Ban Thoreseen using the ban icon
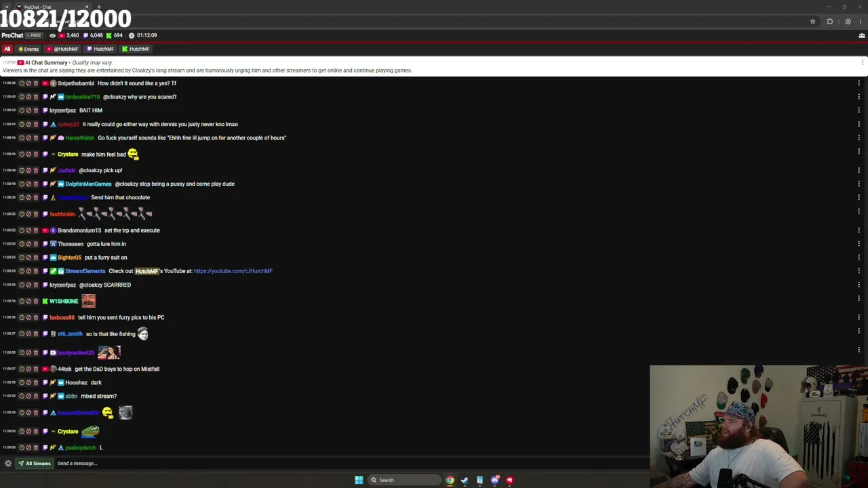The image size is (868, 488). 28,244
